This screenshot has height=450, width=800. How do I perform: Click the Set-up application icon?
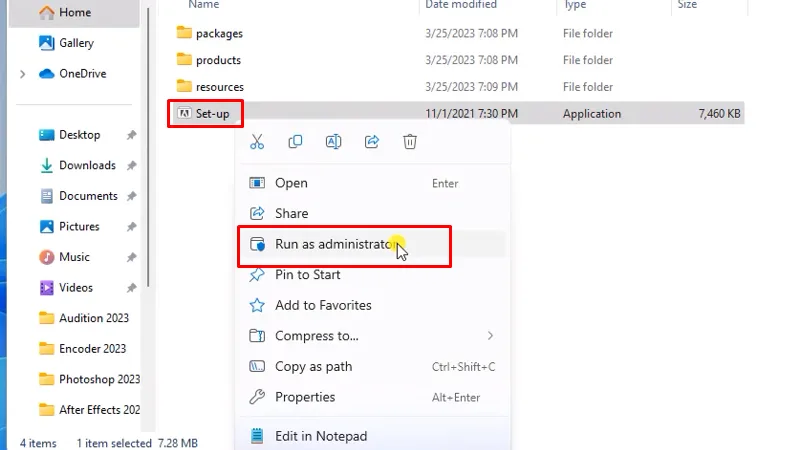184,113
